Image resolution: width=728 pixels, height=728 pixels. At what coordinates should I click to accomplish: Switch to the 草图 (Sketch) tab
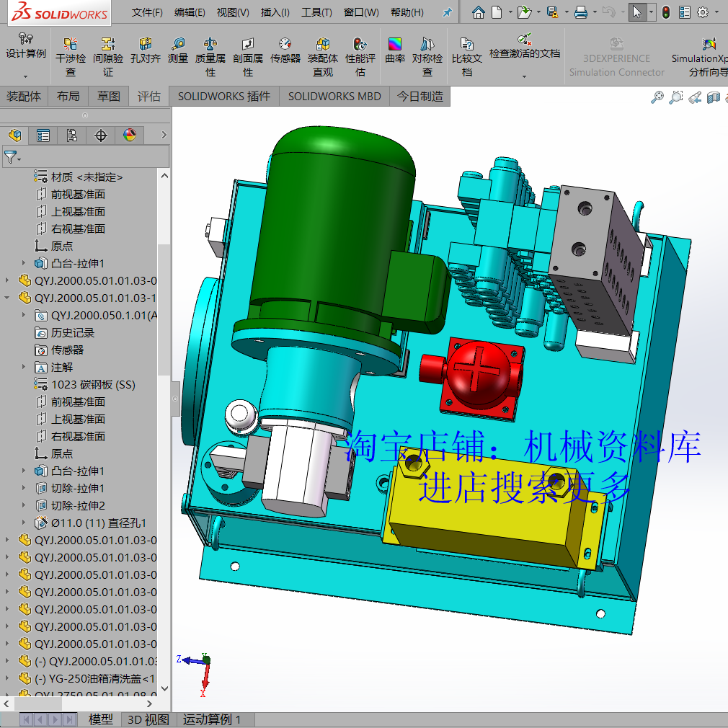click(108, 96)
